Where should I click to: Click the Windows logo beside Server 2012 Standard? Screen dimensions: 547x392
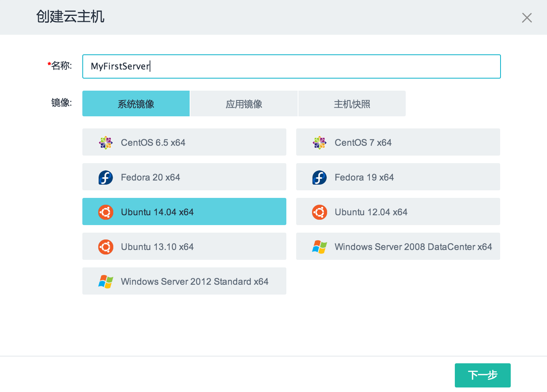click(x=106, y=282)
